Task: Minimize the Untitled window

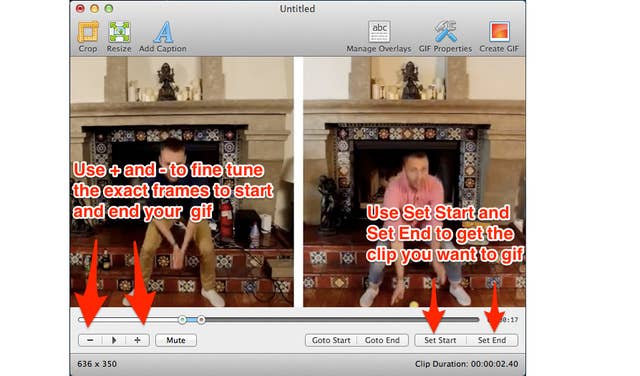Action: (x=95, y=8)
